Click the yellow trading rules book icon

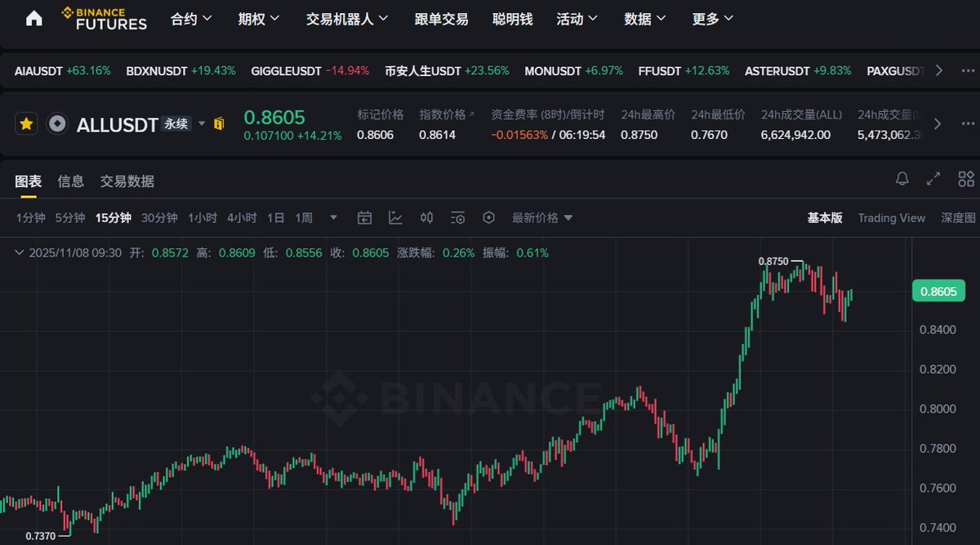click(219, 124)
